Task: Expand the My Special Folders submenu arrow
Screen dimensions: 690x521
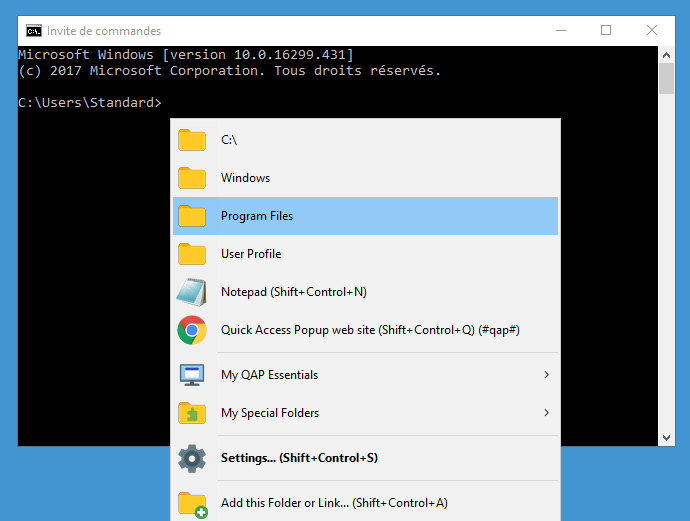Action: (x=547, y=413)
